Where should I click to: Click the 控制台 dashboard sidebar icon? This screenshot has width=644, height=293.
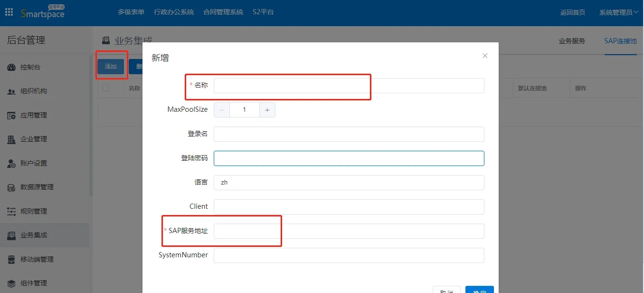(11, 68)
